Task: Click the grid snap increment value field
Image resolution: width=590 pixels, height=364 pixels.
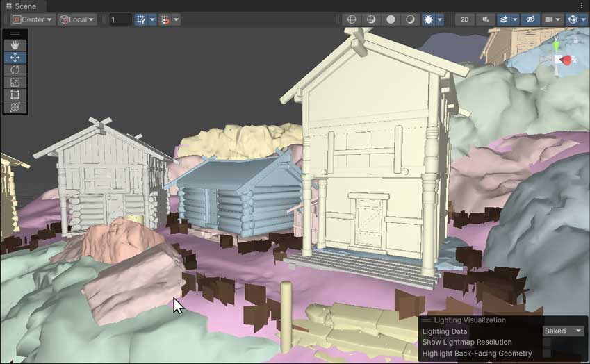Action: pos(120,19)
